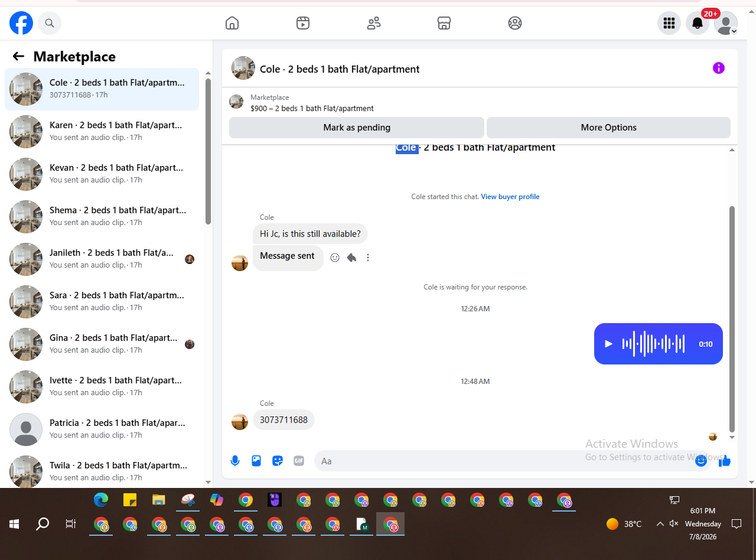
Task: Show hidden system tray icons
Action: tap(660, 524)
